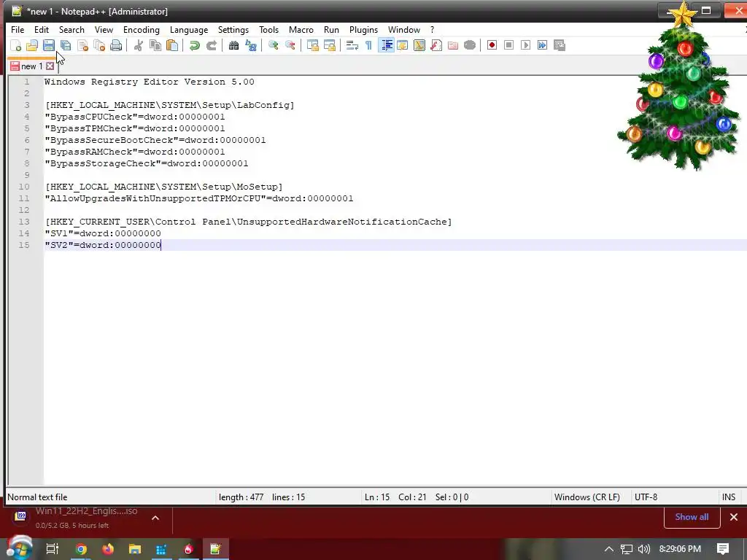
Task: Click the BypassTPMCheck line
Action: coord(135,128)
